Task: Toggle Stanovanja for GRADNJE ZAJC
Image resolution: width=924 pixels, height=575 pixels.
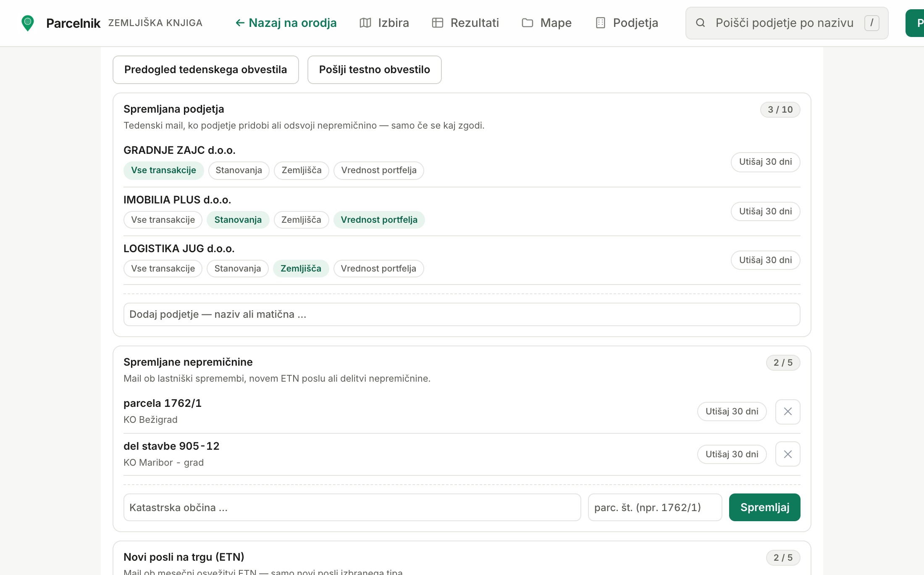Action: (x=239, y=170)
